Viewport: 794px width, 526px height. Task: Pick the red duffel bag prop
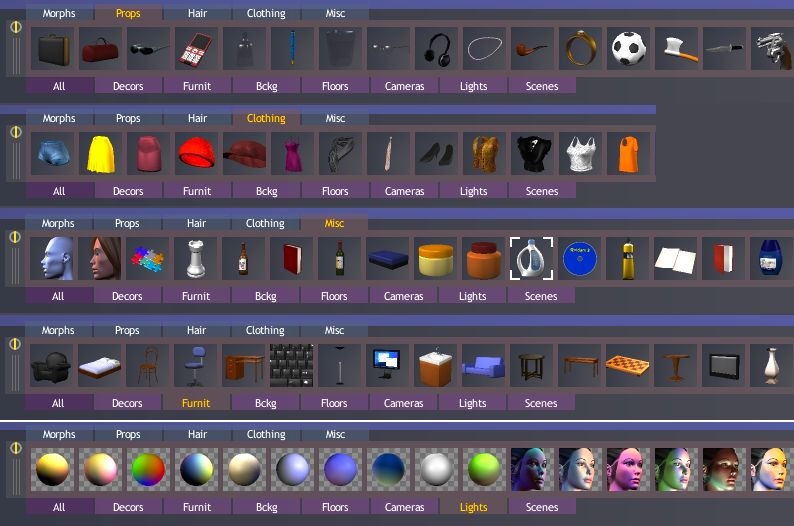pyautogui.click(x=100, y=49)
